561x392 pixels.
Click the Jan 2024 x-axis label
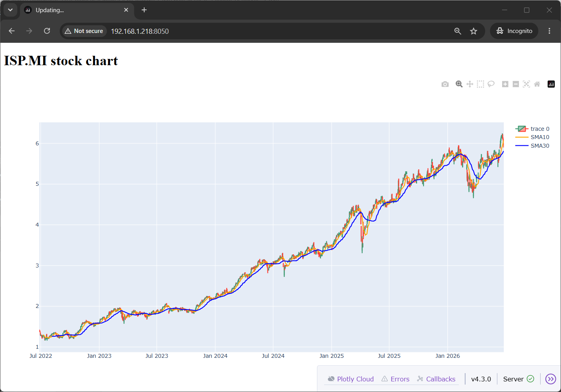click(215, 356)
